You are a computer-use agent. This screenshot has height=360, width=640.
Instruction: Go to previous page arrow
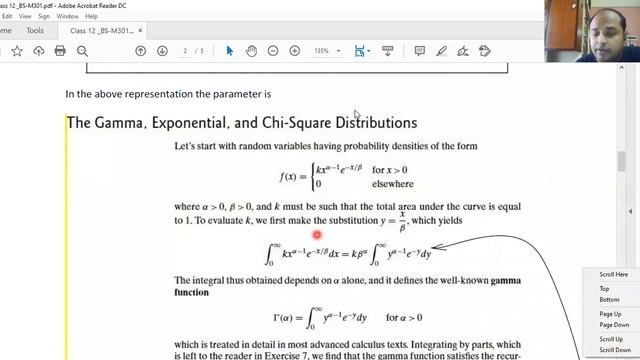click(140, 51)
